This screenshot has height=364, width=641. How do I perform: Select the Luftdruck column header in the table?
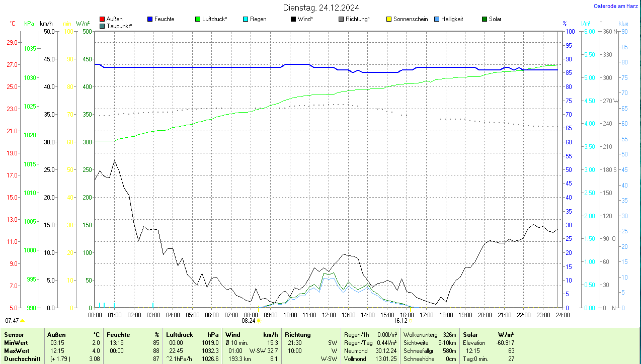[x=180, y=334]
